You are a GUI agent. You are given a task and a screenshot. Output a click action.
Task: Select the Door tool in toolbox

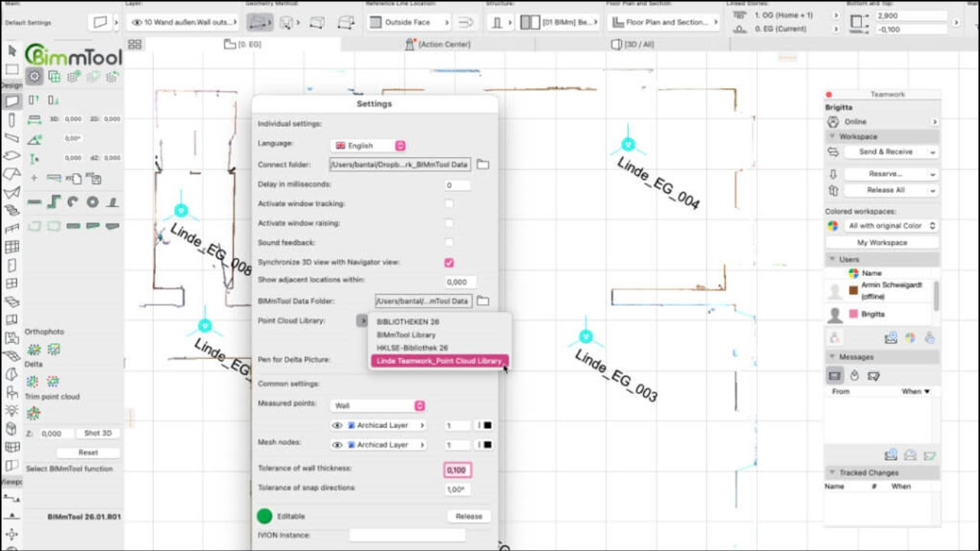click(x=11, y=266)
